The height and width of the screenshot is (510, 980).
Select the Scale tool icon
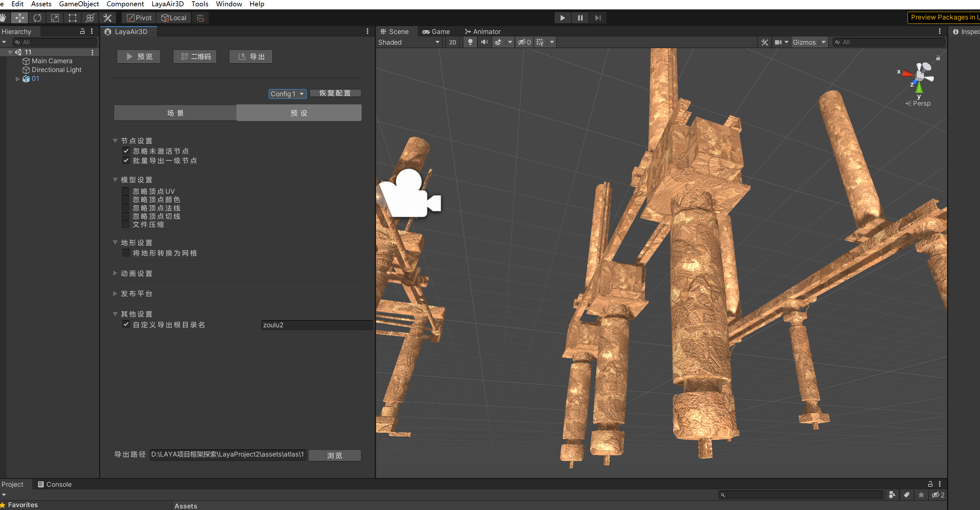click(55, 18)
